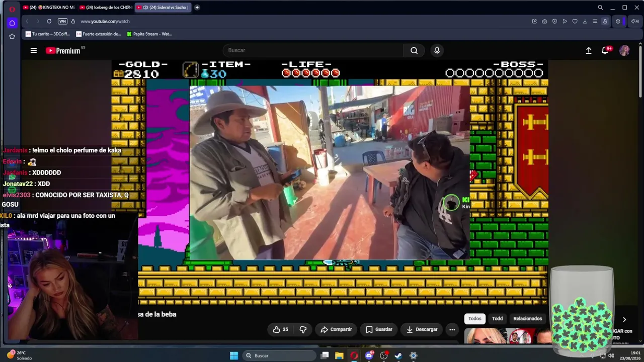
Task: Open a new browser tab
Action: click(x=197, y=8)
